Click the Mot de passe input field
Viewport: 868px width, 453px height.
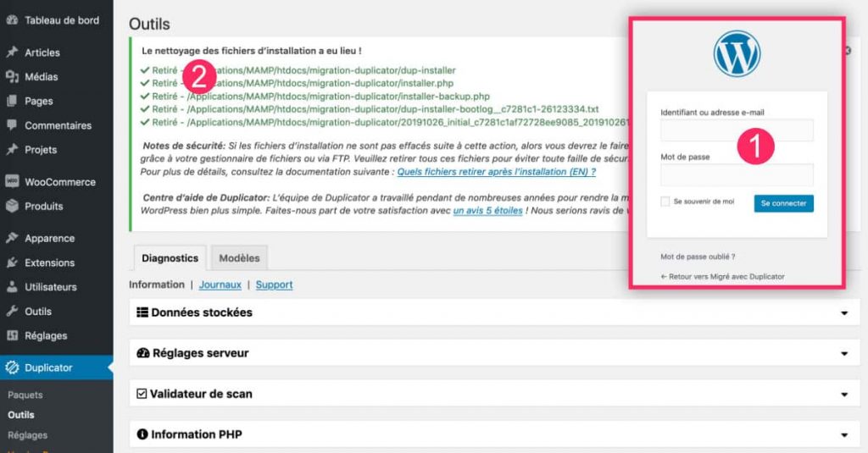coord(737,174)
